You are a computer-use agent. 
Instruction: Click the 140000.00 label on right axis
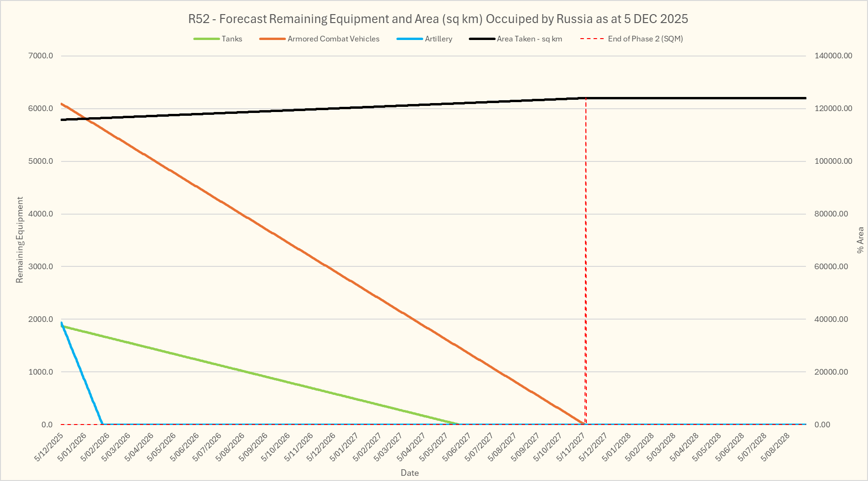pyautogui.click(x=833, y=56)
